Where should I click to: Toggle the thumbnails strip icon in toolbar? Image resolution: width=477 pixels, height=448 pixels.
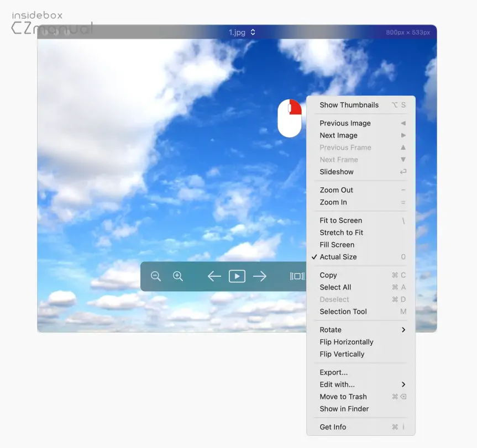297,276
